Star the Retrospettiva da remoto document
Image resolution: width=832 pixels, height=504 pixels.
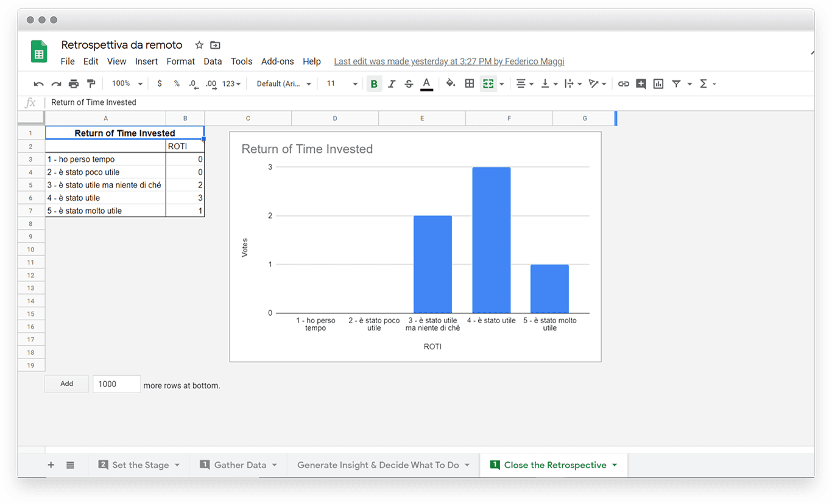(199, 45)
